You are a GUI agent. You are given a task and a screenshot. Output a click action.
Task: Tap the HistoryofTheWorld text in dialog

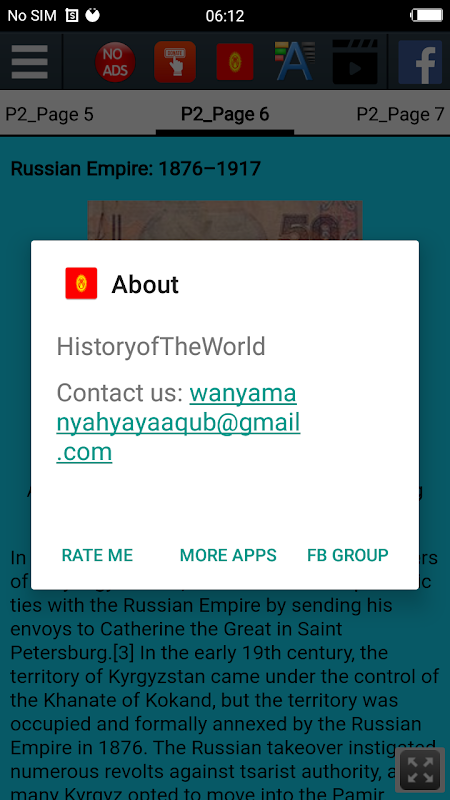[161, 347]
